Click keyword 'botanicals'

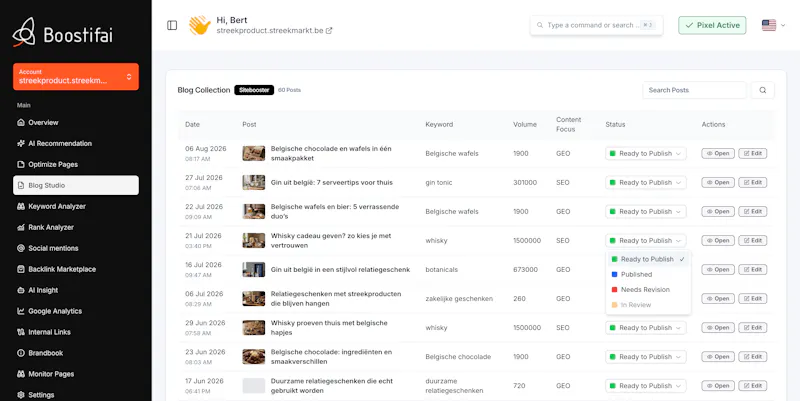pyautogui.click(x=441, y=270)
